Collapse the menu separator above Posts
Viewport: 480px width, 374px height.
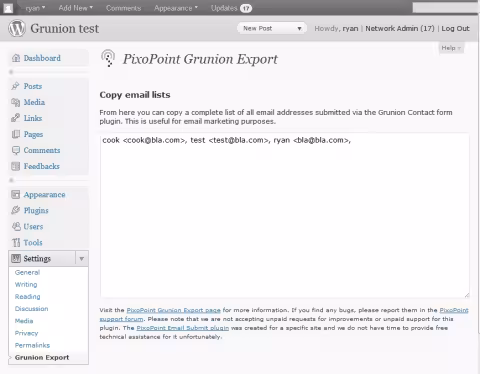point(48,72)
